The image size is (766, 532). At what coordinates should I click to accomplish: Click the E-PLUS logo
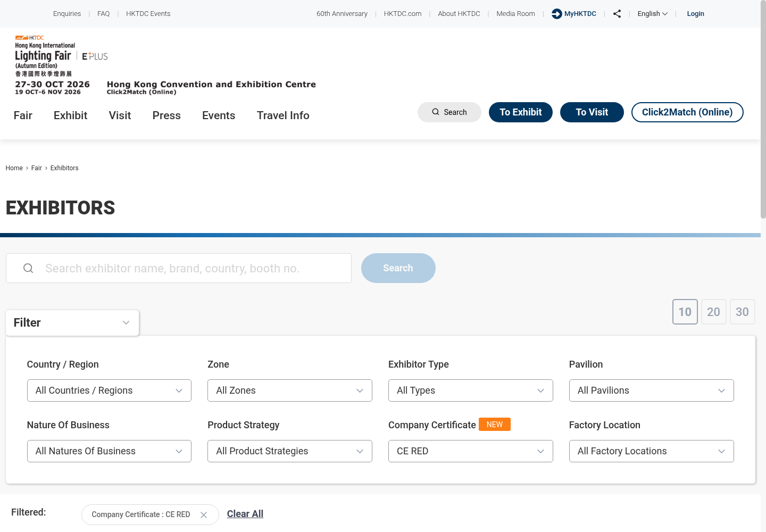tap(95, 56)
